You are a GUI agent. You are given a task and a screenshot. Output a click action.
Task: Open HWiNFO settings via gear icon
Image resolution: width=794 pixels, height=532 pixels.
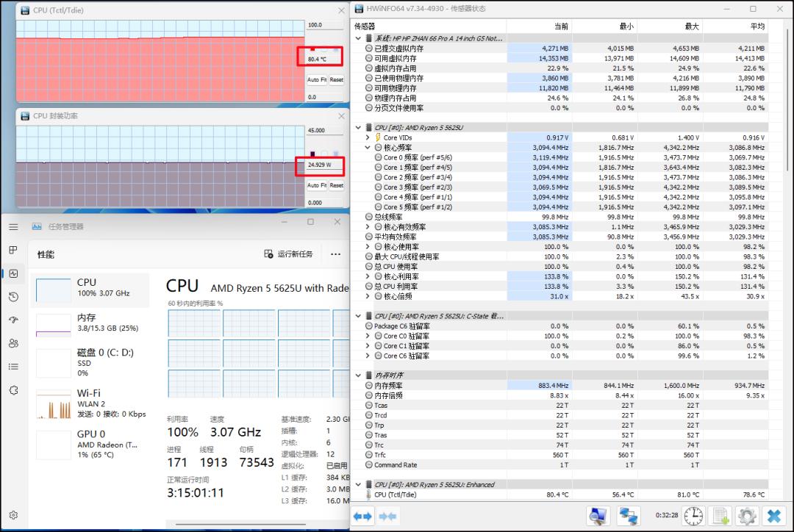coord(747,515)
